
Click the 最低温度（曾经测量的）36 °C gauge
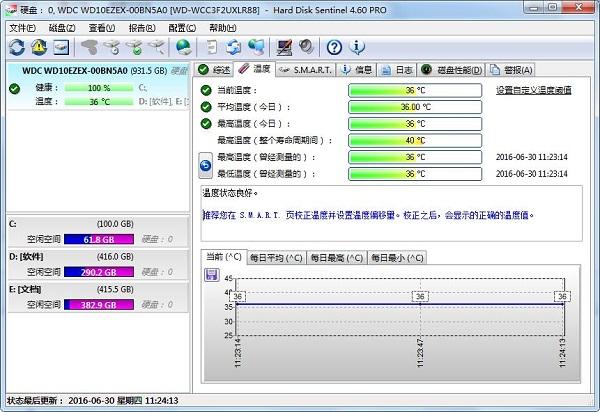point(415,174)
